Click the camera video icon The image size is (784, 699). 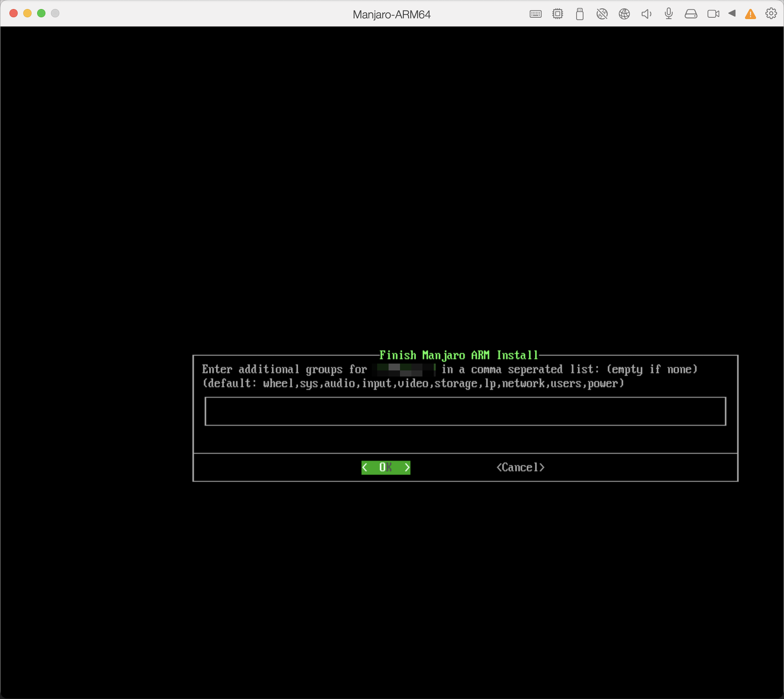point(713,14)
